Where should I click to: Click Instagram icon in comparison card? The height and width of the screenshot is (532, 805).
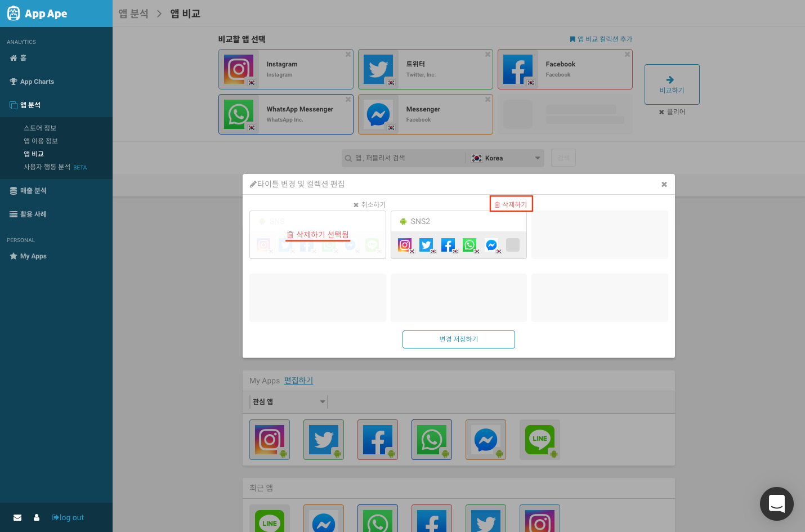click(239, 69)
